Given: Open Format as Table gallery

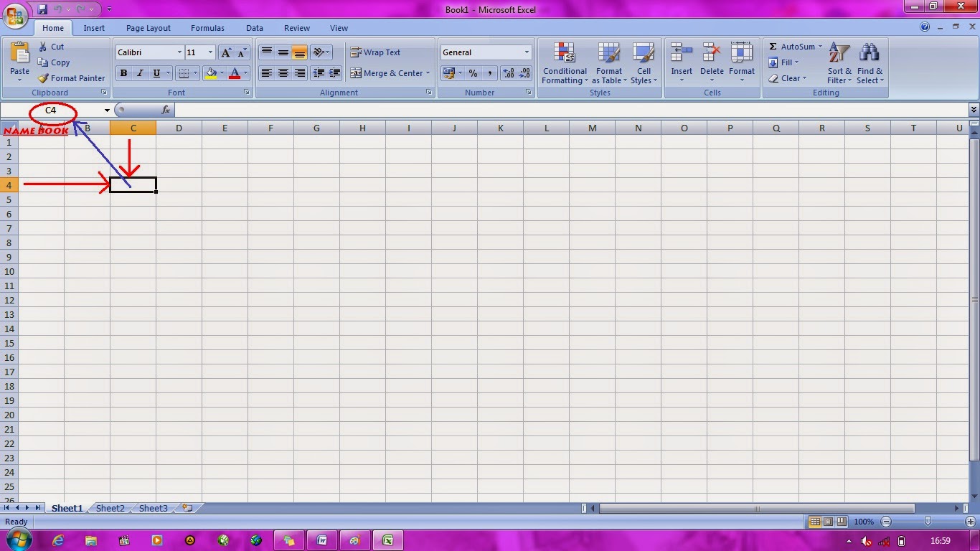Looking at the screenshot, I should 609,63.
